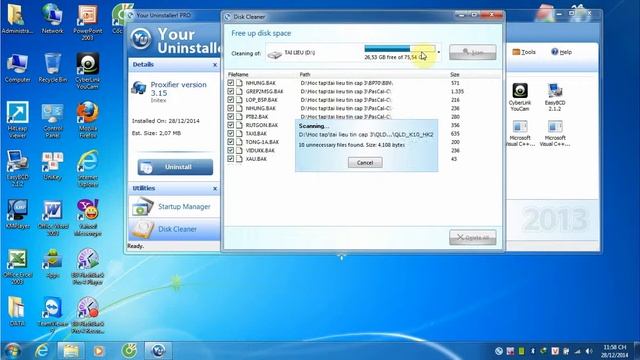Viewport: 640px width, 360px height.
Task: Select EasyBCD 2.1.2 in program list
Action: point(555,97)
